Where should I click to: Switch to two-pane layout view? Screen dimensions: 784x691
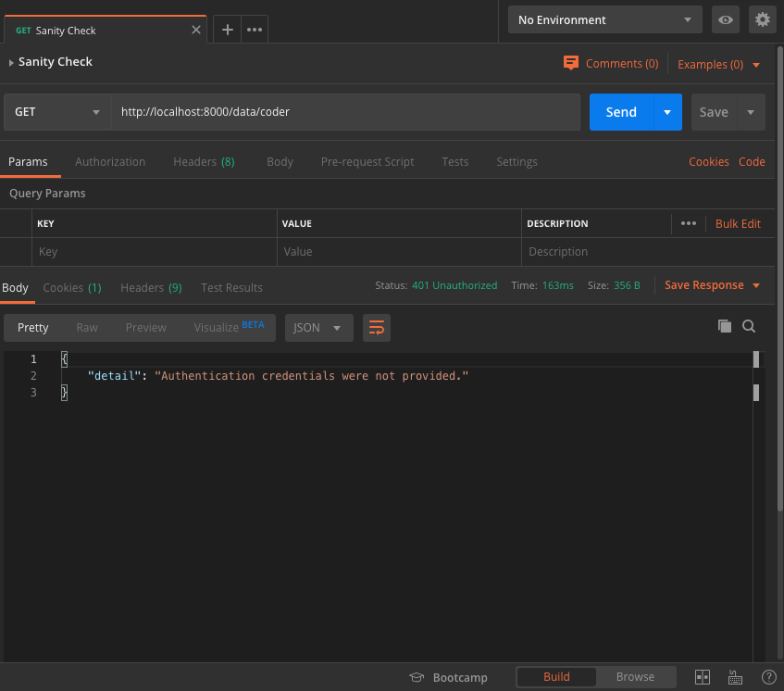click(x=703, y=677)
